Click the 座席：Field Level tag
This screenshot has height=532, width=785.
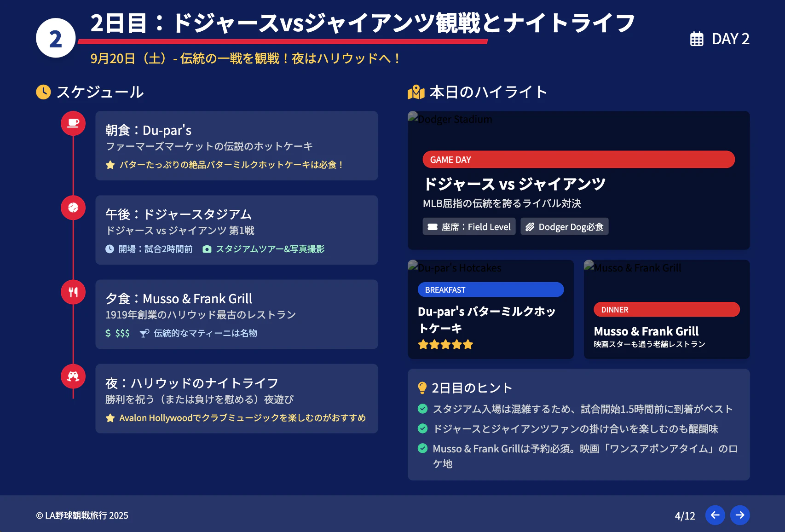(469, 226)
